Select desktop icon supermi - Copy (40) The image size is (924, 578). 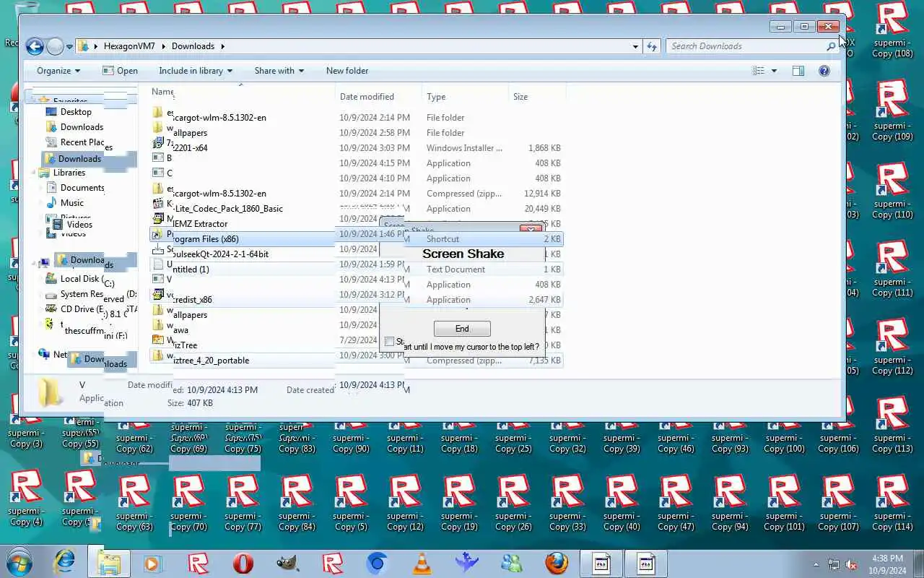point(622,503)
